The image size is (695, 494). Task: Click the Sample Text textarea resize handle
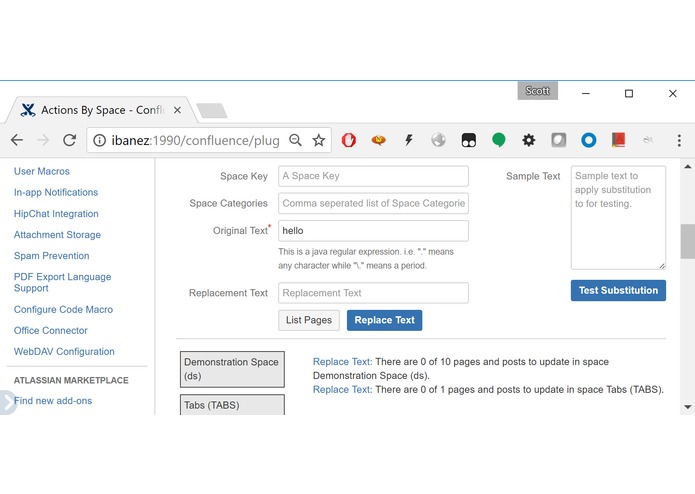(x=662, y=266)
